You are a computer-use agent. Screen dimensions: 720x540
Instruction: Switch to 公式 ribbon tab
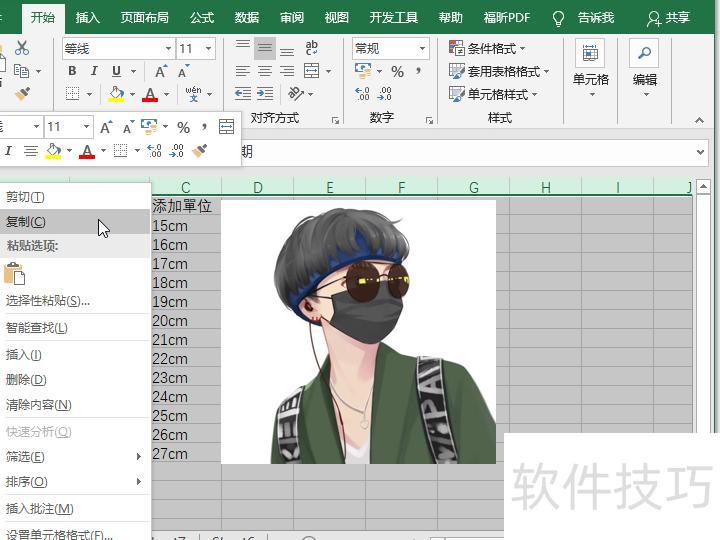[x=202, y=17]
